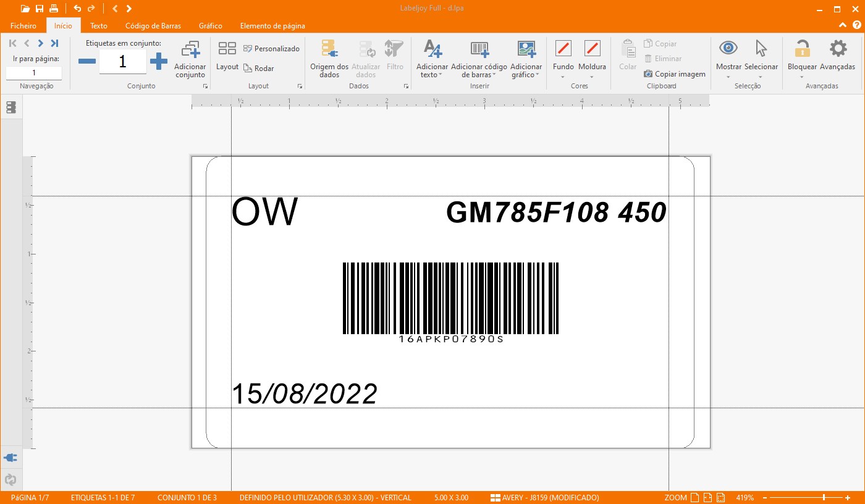Click AVERY - J8159 (MODIFICADO) status entry
This screenshot has height=504, width=865.
pos(545,497)
